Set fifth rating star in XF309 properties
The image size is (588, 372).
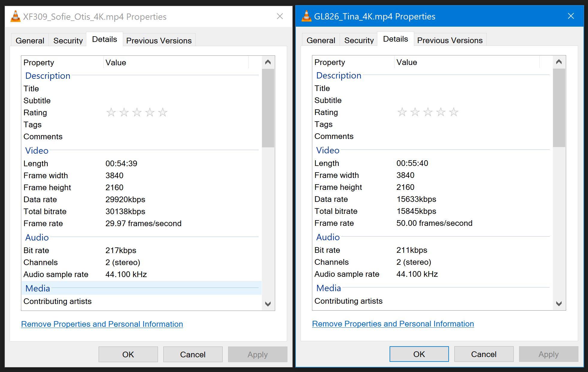[163, 113]
